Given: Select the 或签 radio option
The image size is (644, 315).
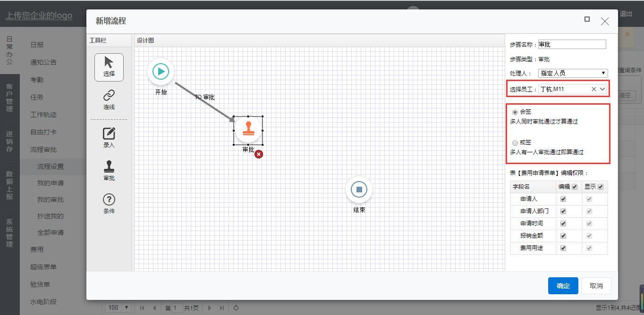Looking at the screenshot, I should click(515, 142).
